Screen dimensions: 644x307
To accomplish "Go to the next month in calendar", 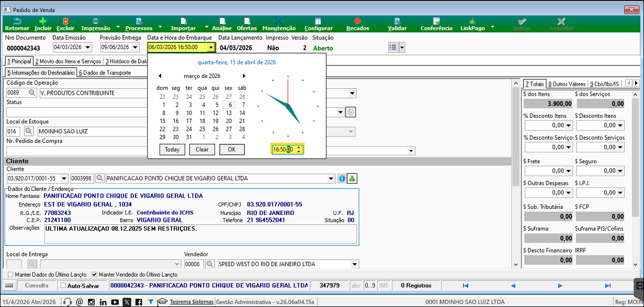I will tap(243, 76).
